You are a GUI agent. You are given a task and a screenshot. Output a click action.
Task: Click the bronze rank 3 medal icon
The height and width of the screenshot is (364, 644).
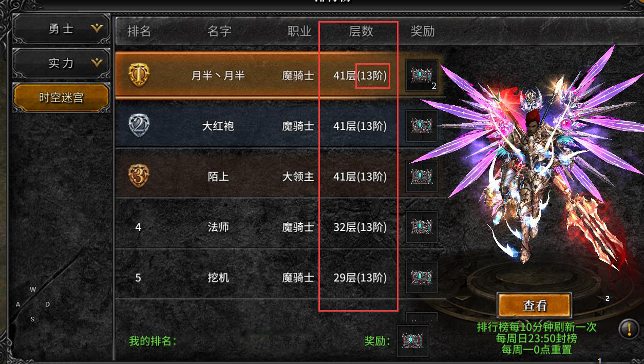(139, 176)
